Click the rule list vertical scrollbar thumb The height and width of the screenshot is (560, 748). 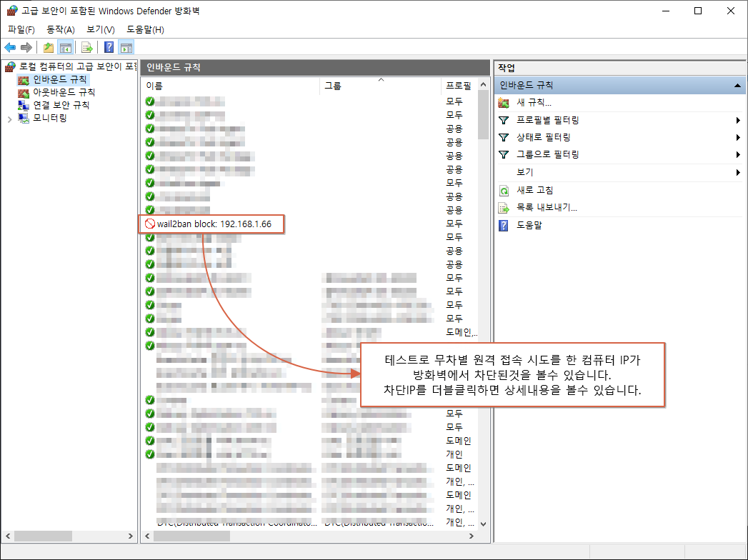(483, 116)
